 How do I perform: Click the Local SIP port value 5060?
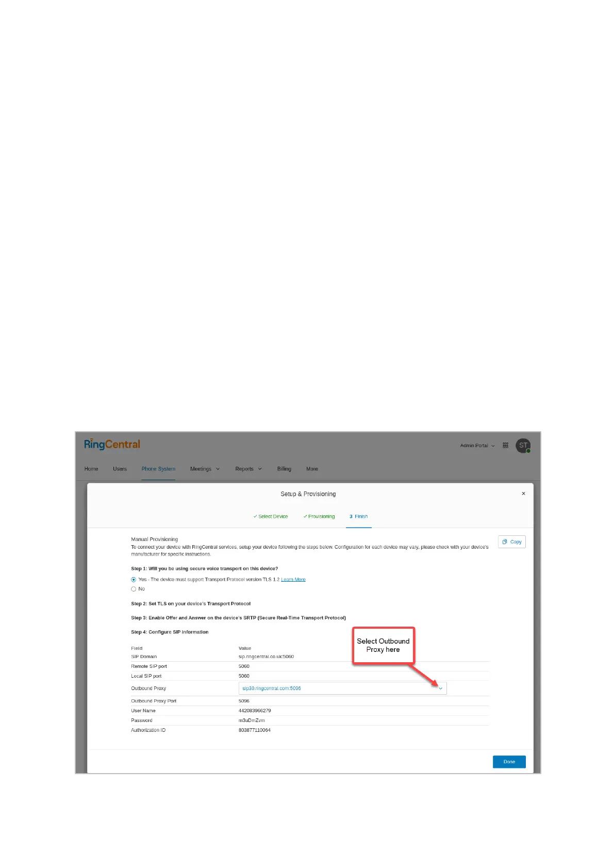pyautogui.click(x=244, y=676)
